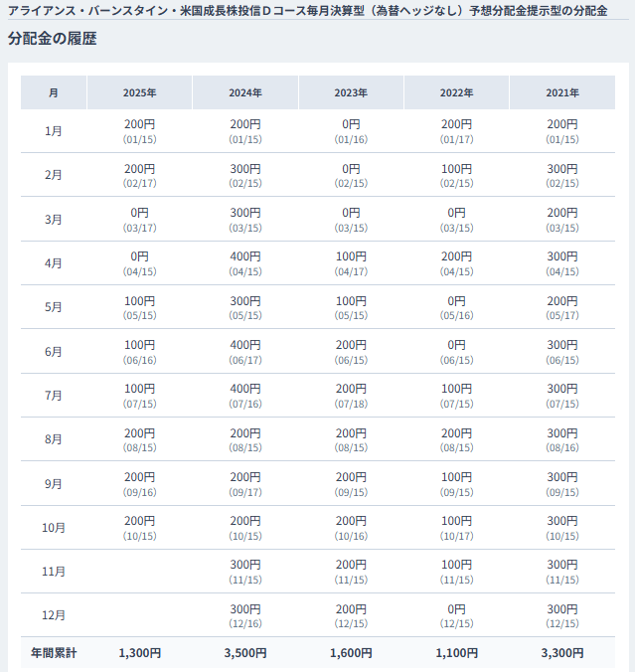This screenshot has height=672, width=635.
Task: Select the 3,500円 annual total cell
Action: coord(244,653)
